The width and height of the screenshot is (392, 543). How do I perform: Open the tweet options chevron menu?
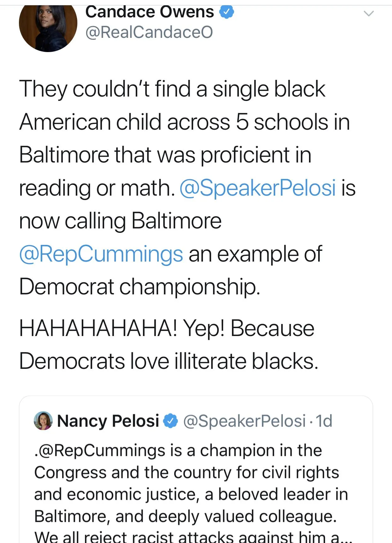click(368, 14)
